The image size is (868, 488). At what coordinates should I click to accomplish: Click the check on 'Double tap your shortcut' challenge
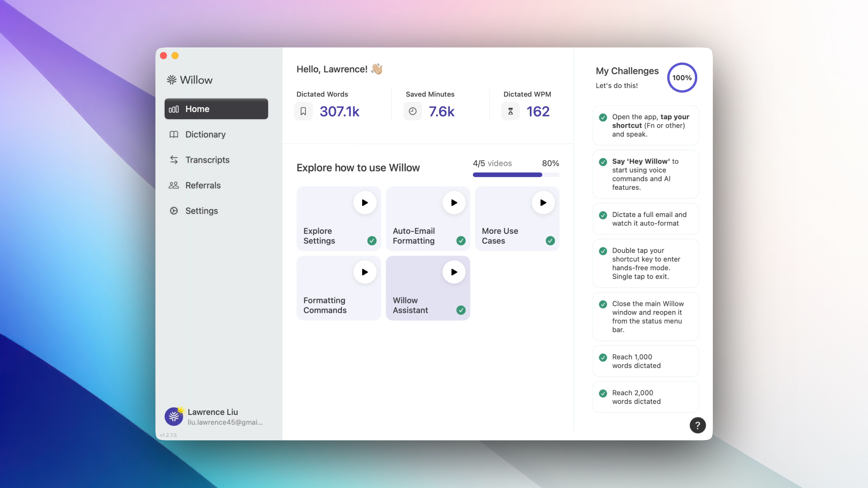603,251
